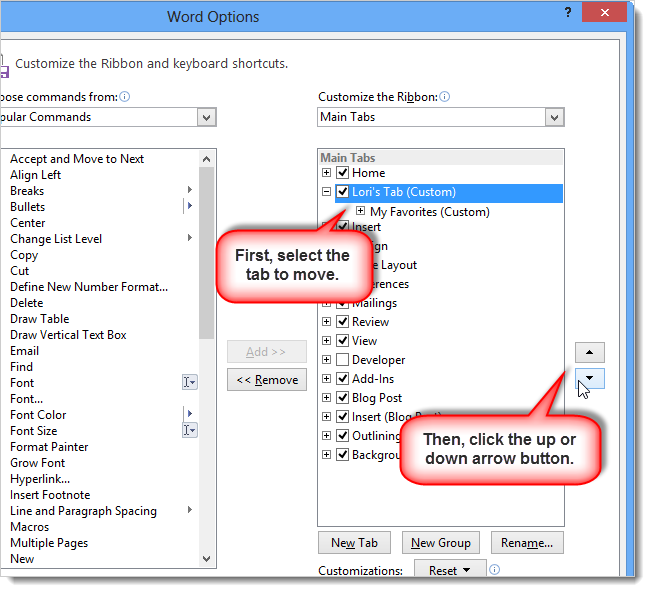Select 'Accept and Move to Next' command
Viewport: 650px width, 592px height.
(x=77, y=159)
